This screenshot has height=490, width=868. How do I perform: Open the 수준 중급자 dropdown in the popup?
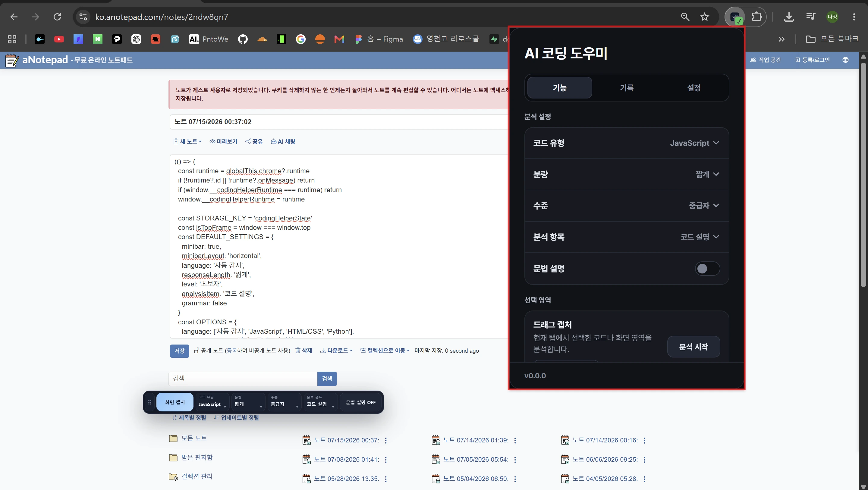pos(704,206)
